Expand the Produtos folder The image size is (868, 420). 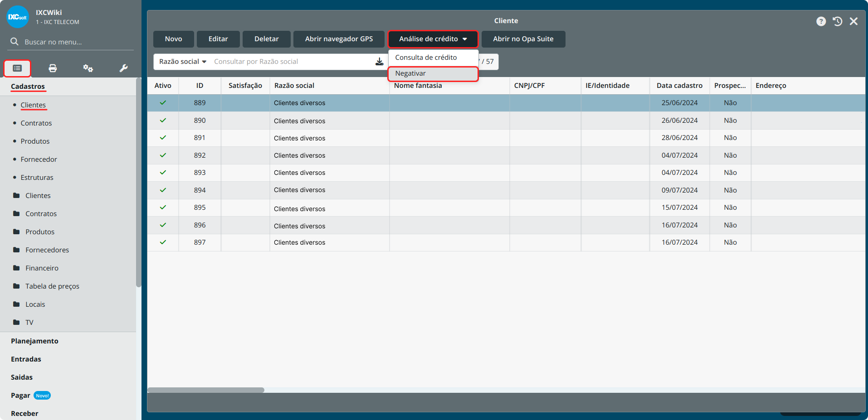[40, 232]
